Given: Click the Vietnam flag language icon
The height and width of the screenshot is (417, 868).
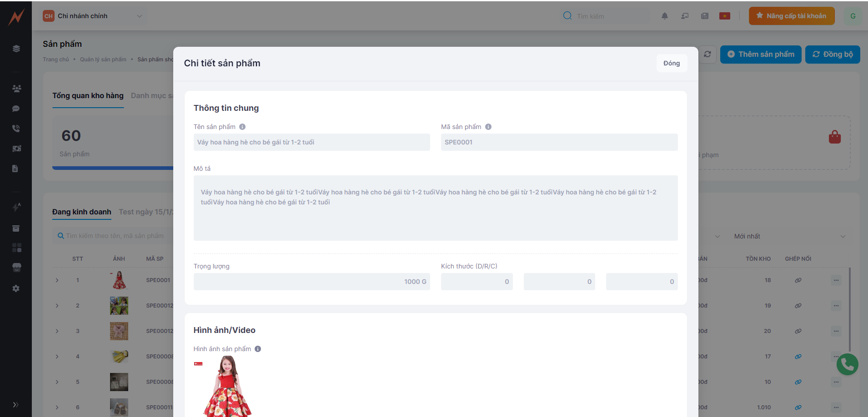Looking at the screenshot, I should (x=724, y=16).
